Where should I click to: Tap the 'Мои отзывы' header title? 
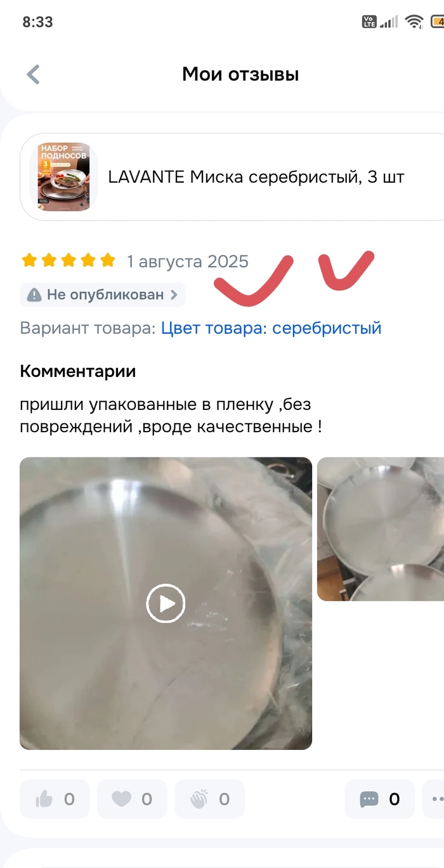(240, 74)
